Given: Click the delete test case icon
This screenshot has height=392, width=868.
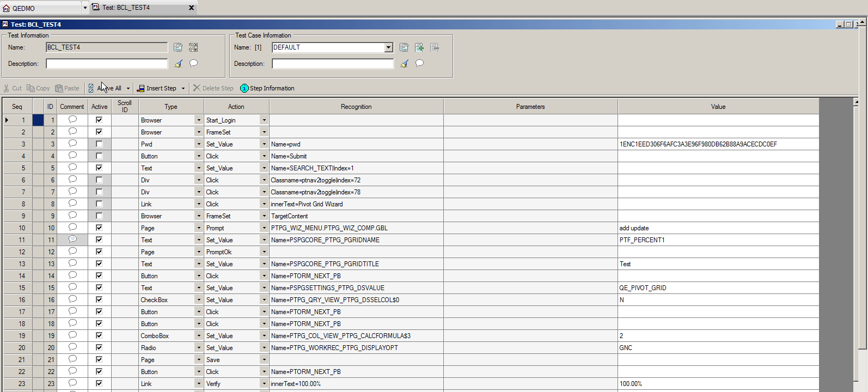Looking at the screenshot, I should coord(435,47).
